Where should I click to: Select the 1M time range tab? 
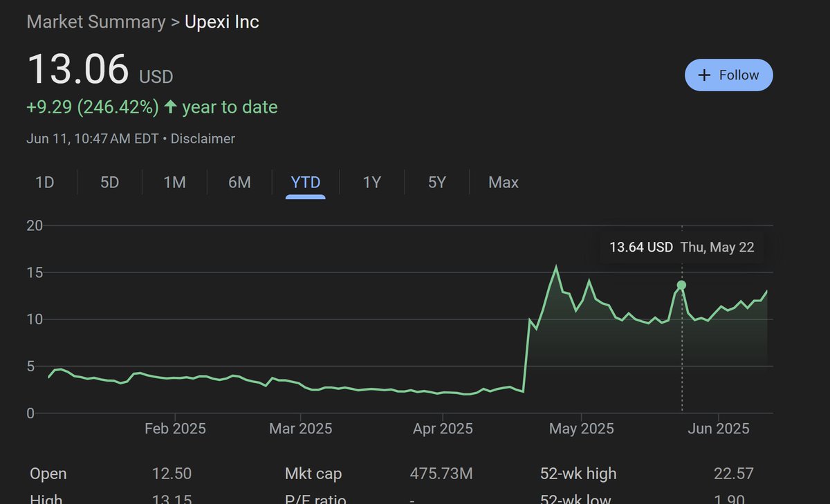[x=174, y=183]
